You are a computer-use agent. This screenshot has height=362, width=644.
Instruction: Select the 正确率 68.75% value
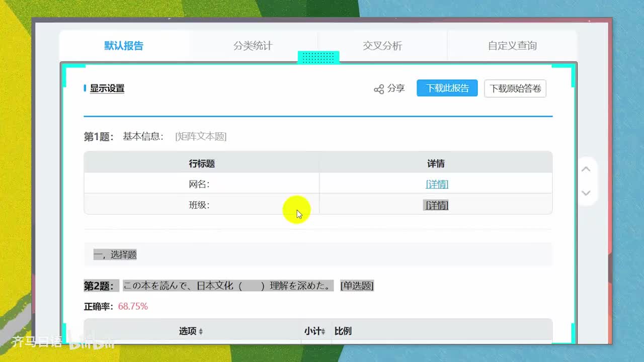coord(133,306)
